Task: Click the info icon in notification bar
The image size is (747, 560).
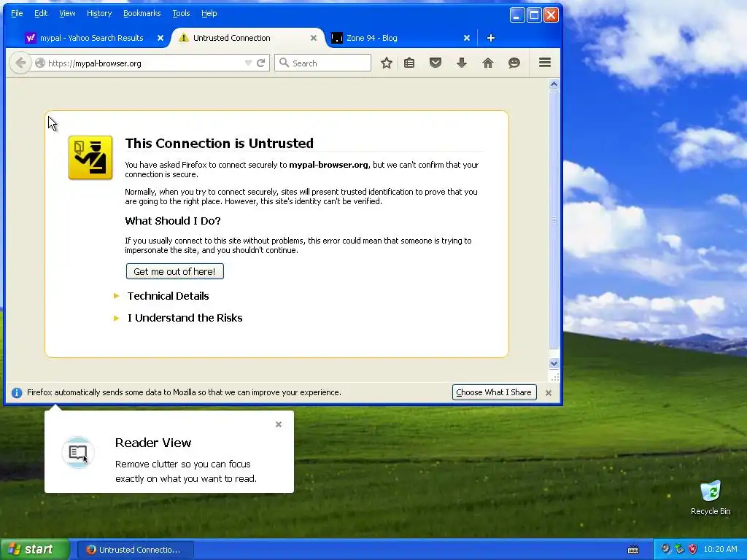Action: [x=17, y=393]
